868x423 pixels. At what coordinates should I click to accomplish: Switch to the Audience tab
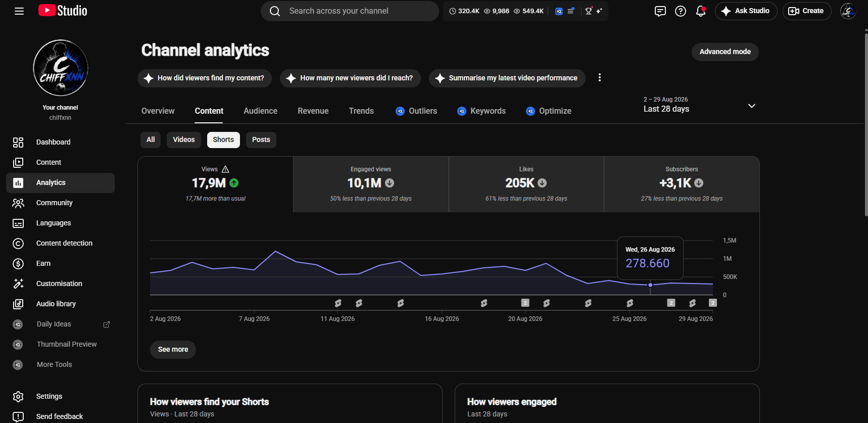[x=261, y=111]
